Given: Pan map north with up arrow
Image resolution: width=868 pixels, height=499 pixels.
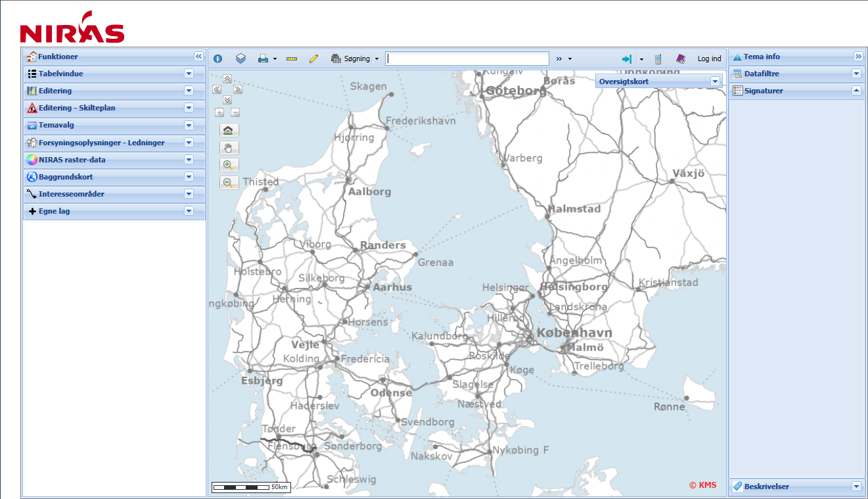Looking at the screenshot, I should (x=227, y=79).
